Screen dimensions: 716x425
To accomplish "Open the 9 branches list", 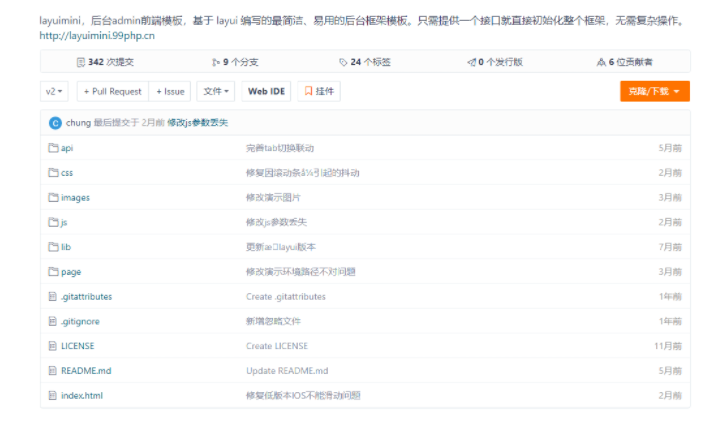I will 235,62.
